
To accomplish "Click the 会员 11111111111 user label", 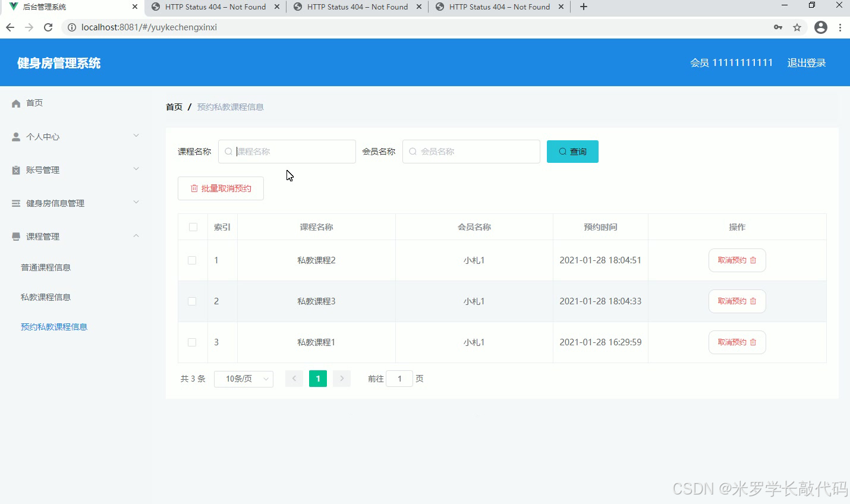I will (x=732, y=63).
